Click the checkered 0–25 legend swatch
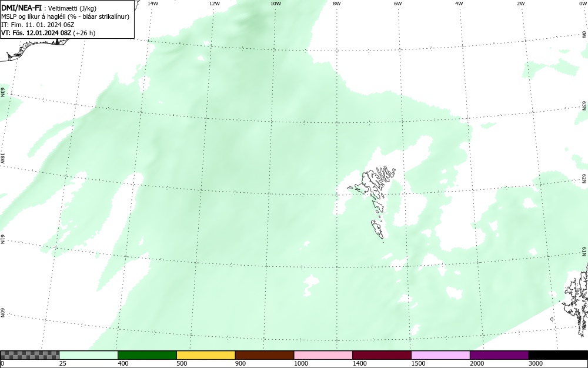The width and height of the screenshot is (588, 368). 29,355
